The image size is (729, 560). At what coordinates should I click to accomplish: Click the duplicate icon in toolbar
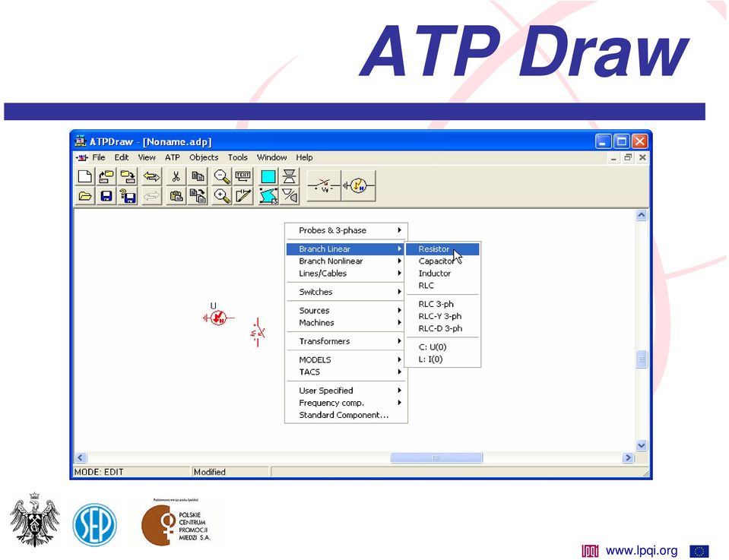198,195
